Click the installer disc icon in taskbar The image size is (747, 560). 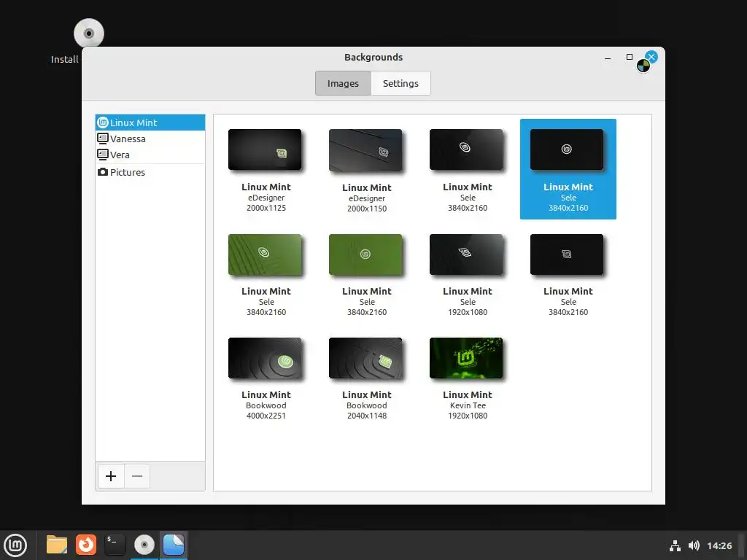(x=144, y=545)
